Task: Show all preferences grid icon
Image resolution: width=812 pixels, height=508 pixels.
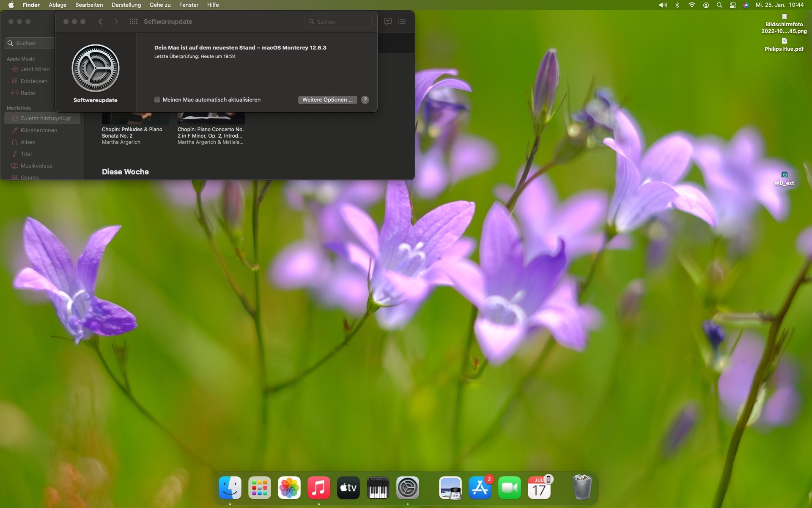Action: click(134, 22)
